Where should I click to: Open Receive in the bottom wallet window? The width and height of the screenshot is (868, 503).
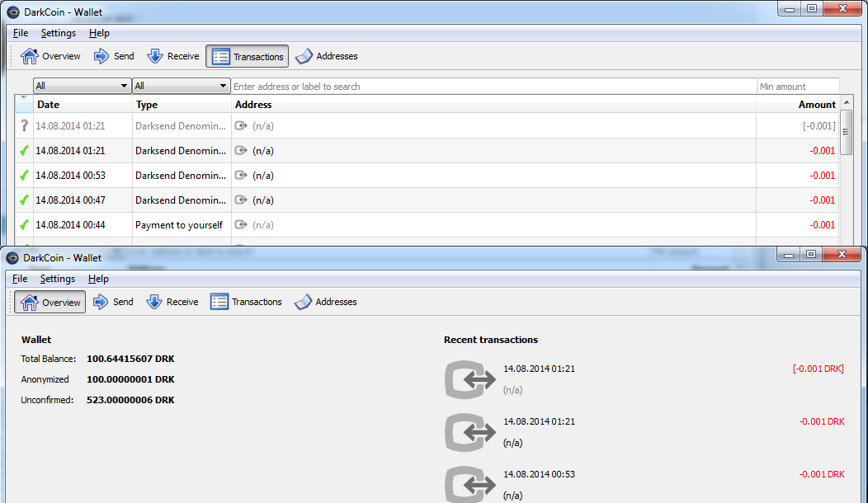(x=172, y=302)
